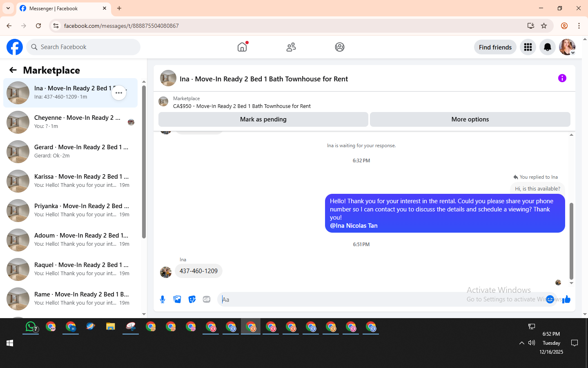588x368 pixels.
Task: Go back from Marketplace chats list
Action: (x=13, y=70)
